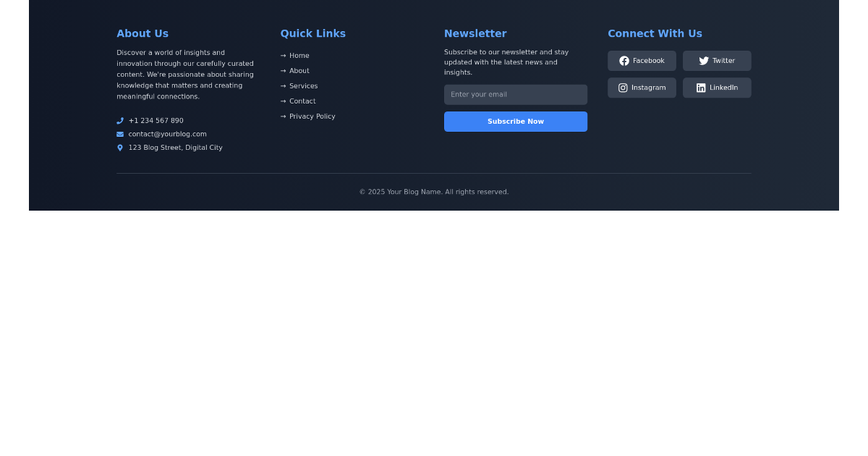
Task: Click the Facebook icon
Action: pyautogui.click(x=624, y=61)
